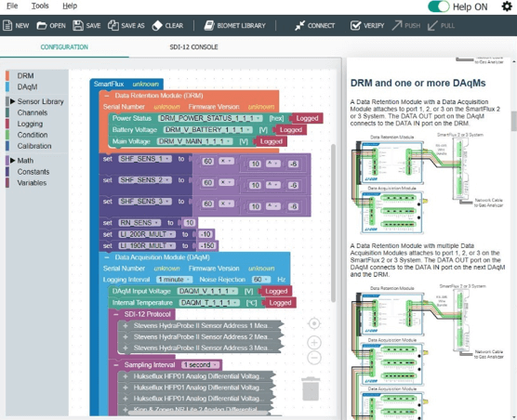Open Sampling Interval 1 second dropdown
Screen dimensions: 517x420
(x=201, y=365)
